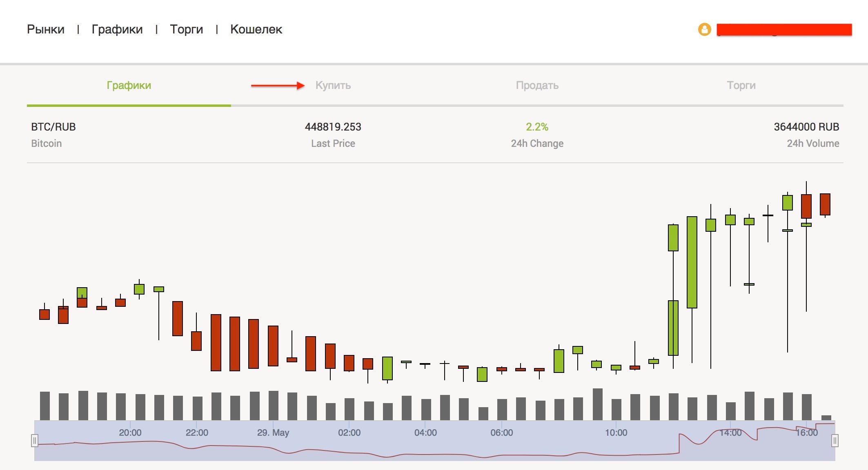
Task: Click the navigator price line preview area
Action: point(435,441)
